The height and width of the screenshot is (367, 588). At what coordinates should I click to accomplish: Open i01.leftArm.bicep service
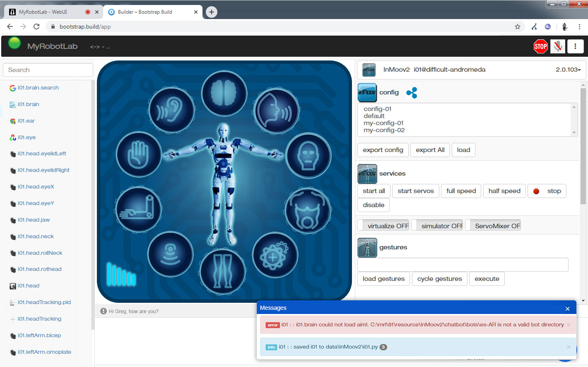(x=39, y=336)
